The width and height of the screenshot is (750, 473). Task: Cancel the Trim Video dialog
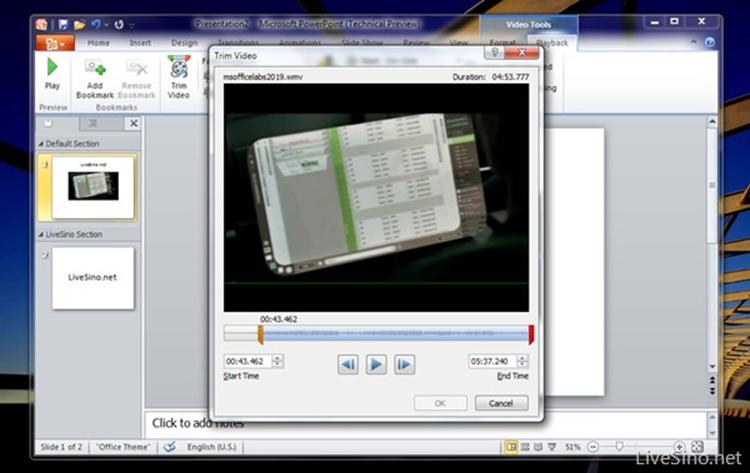[501, 403]
